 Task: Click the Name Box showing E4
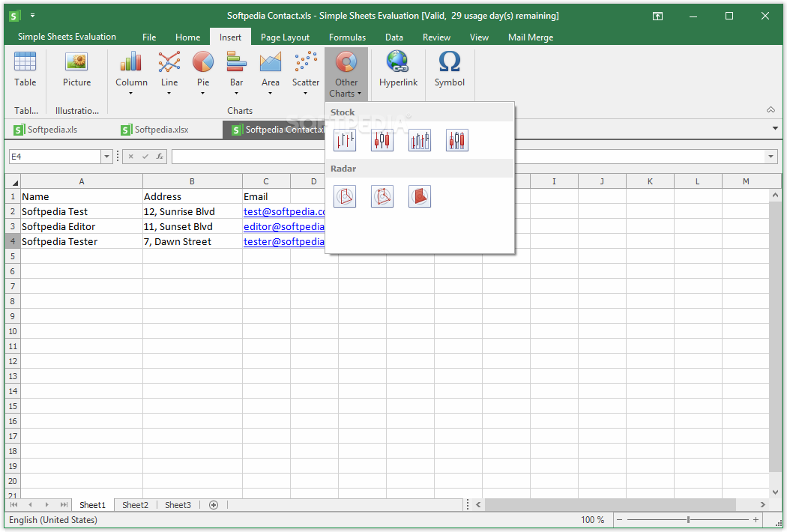click(55, 157)
